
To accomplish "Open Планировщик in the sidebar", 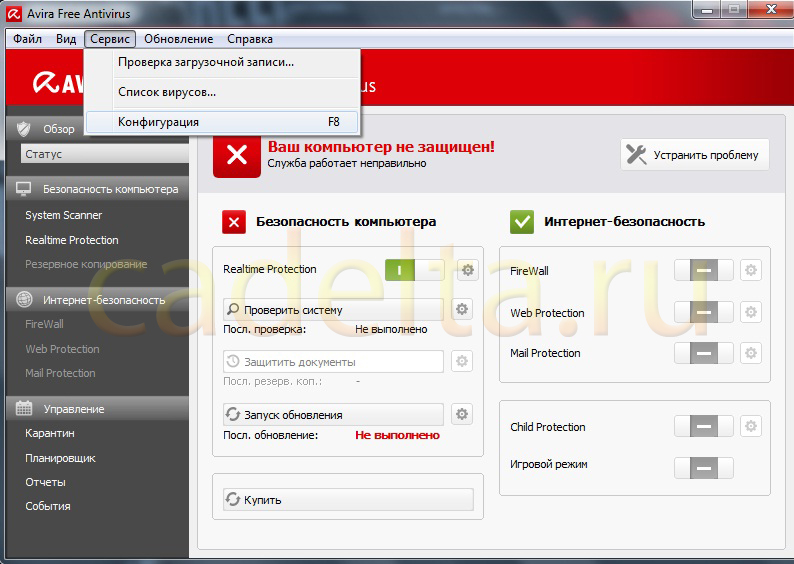I will pos(60,458).
